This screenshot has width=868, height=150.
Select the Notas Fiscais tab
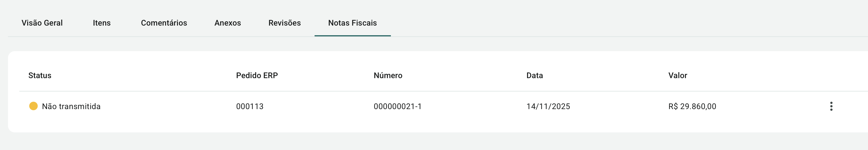click(x=353, y=23)
